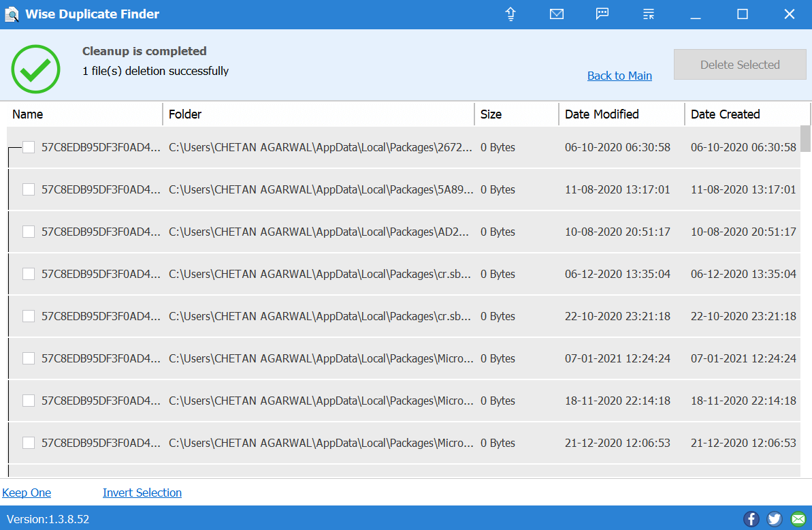Select the Date Created column header

(725, 114)
